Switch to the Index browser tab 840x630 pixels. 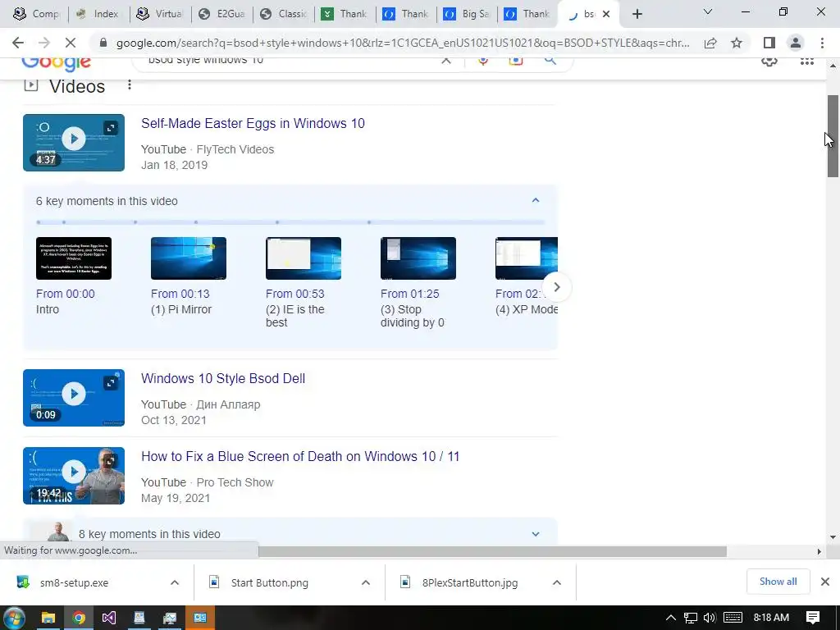tap(98, 14)
